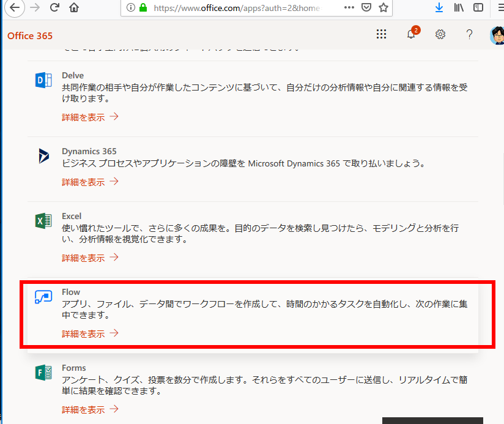
Task: Open the browser home page icon
Action: pos(74,7)
